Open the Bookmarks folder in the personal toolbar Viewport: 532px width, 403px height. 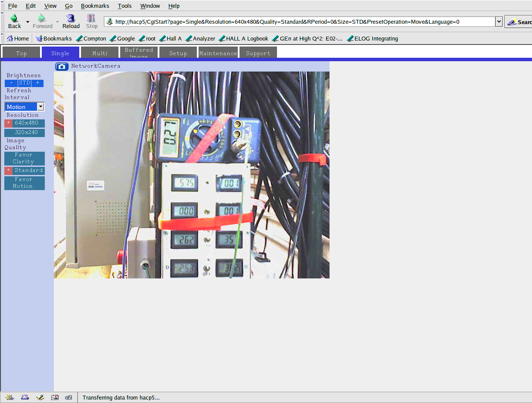53,38
